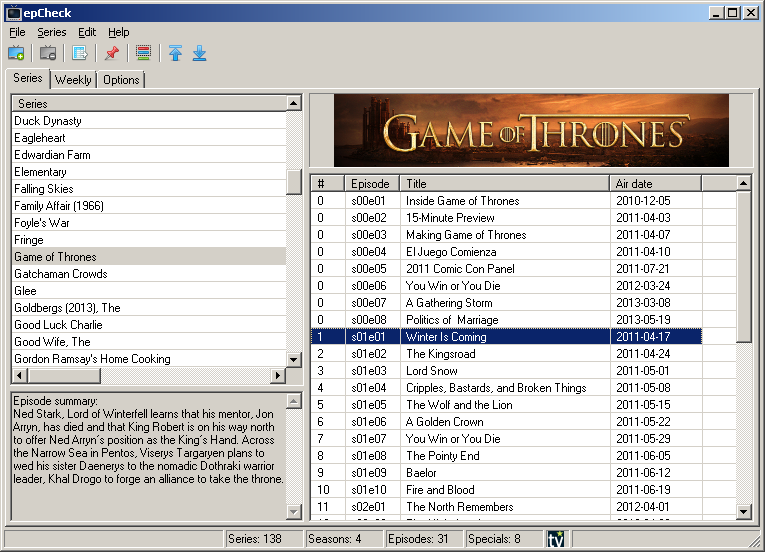Click series list scroll right arrow
The height and width of the screenshot is (552, 765).
click(x=278, y=375)
